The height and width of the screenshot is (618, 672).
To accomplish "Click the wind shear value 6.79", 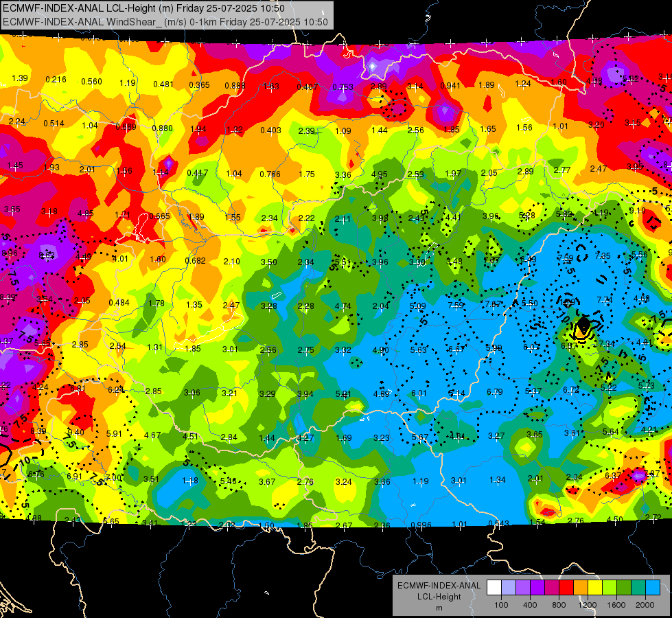I will pos(495,392).
